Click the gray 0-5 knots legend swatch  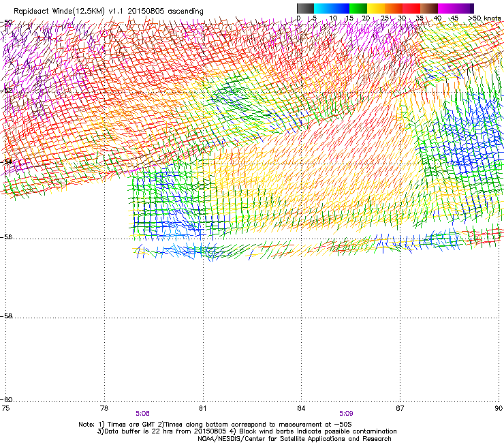305,8
